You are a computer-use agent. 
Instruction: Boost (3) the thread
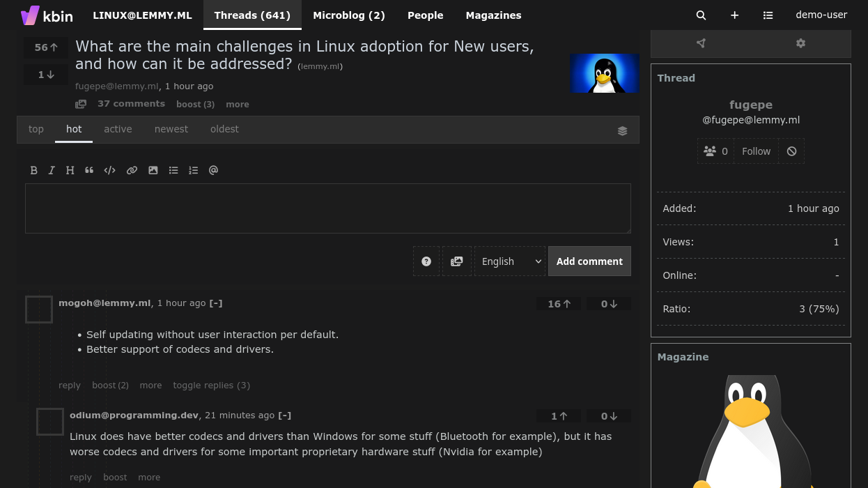[x=195, y=105]
